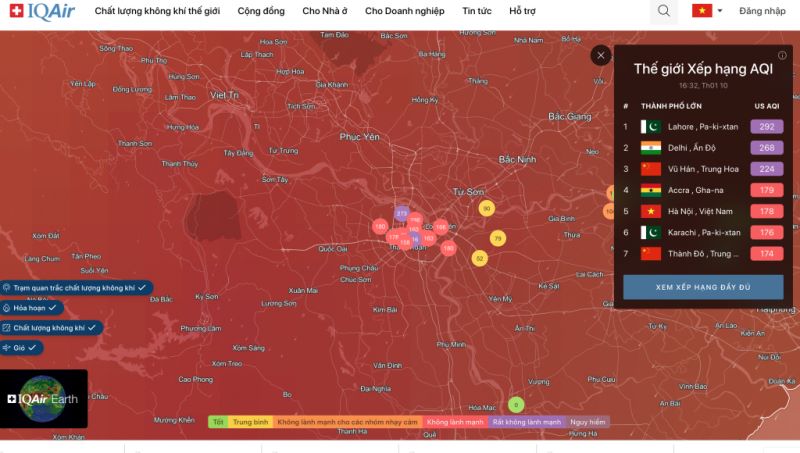This screenshot has height=453, width=800.
Task: Open Cho Doanh nghiệp menu
Action: point(405,11)
